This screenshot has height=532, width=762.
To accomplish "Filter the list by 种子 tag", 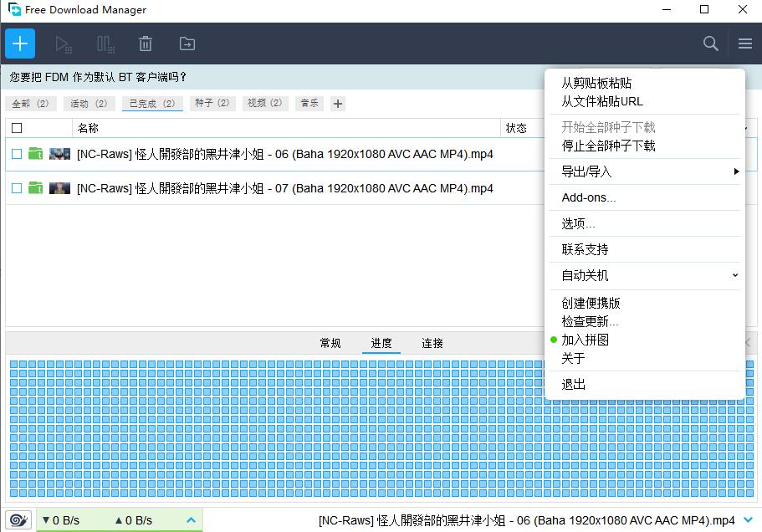I will (x=212, y=104).
